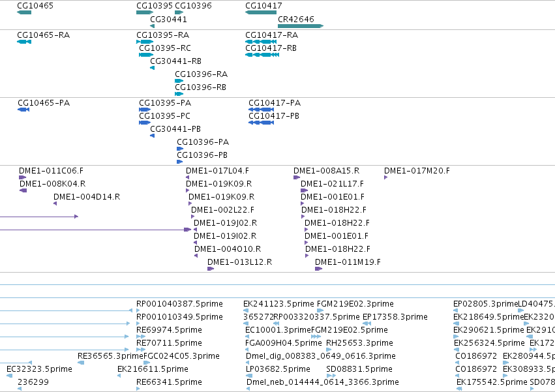Click the DME1-021L17.F feature label
The height and width of the screenshot is (392, 555).
[x=332, y=184]
